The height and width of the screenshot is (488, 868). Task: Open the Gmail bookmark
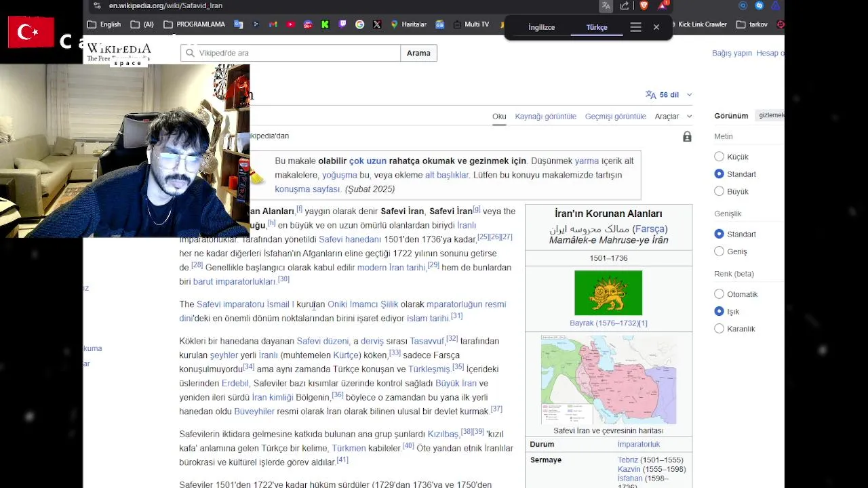point(273,24)
